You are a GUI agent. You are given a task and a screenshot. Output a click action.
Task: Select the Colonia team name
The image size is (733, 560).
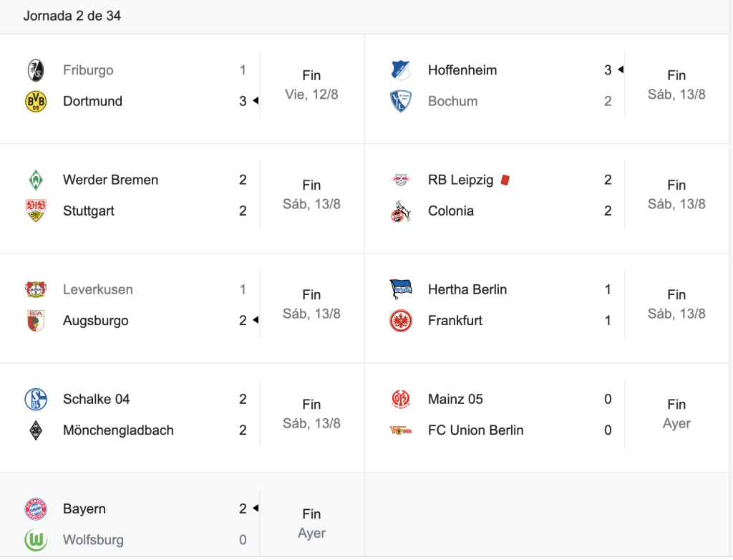click(451, 211)
